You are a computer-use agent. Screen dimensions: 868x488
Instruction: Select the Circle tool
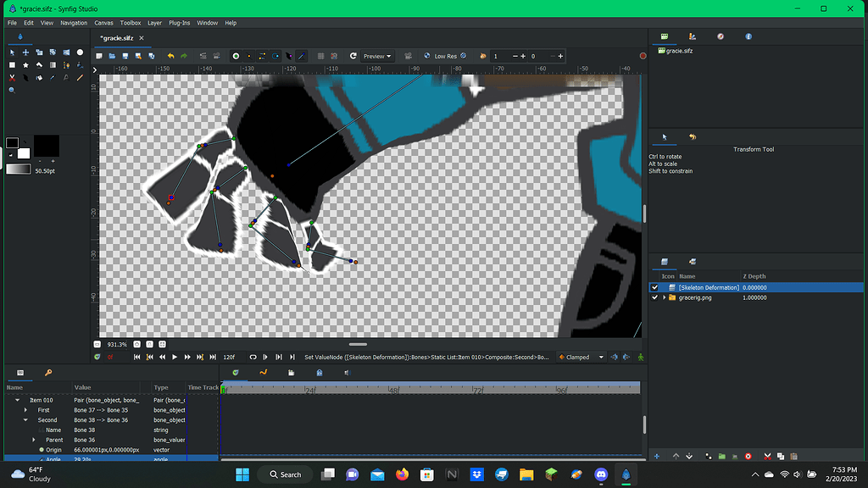tap(80, 53)
